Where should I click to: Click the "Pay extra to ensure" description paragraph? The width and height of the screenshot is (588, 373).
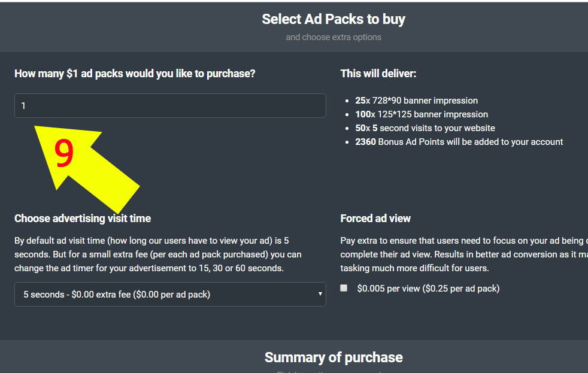click(x=461, y=254)
